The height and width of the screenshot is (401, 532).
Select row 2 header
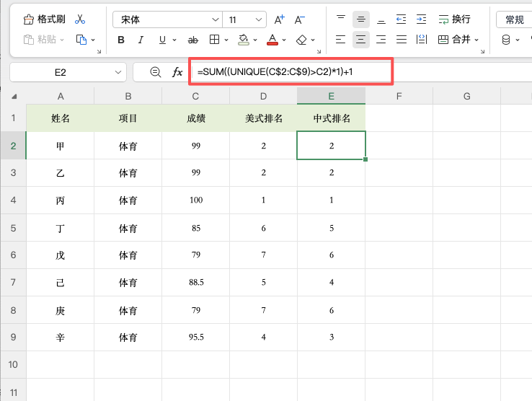13,146
